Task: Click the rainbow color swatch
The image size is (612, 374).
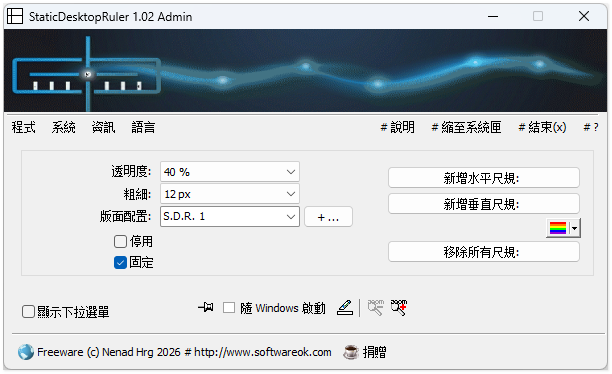Action: click(x=558, y=228)
